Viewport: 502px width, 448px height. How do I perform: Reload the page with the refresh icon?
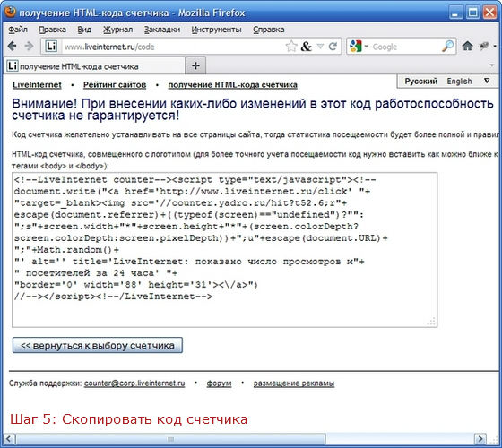point(333,47)
